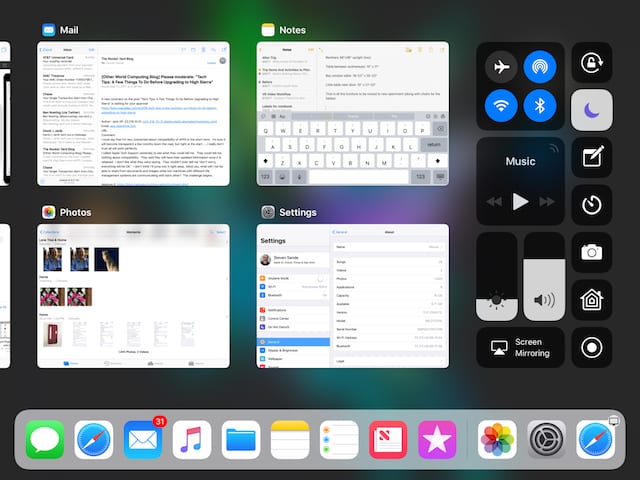The height and width of the screenshot is (480, 640).
Task: Adjust the volume slider
Action: (544, 275)
